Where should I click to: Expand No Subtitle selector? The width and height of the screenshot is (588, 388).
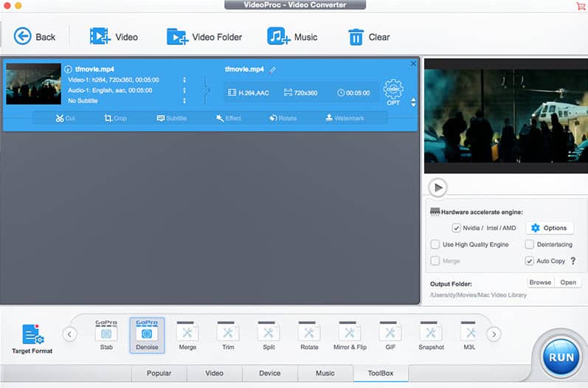[x=184, y=101]
